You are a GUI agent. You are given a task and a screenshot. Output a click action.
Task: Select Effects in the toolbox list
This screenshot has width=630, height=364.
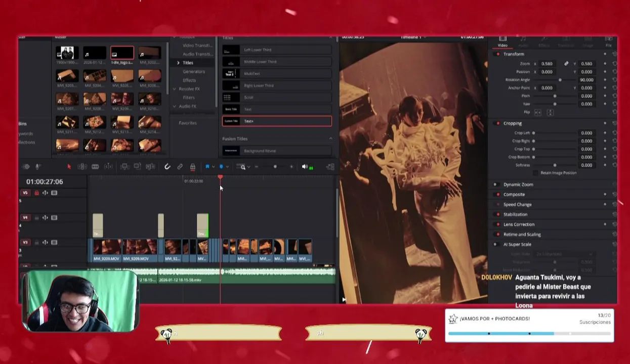pyautogui.click(x=189, y=80)
